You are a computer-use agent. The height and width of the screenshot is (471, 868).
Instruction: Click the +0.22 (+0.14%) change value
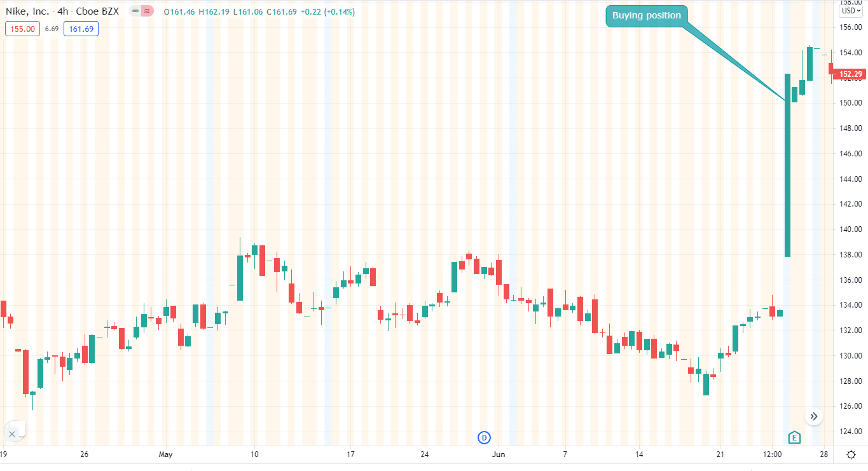coord(327,11)
